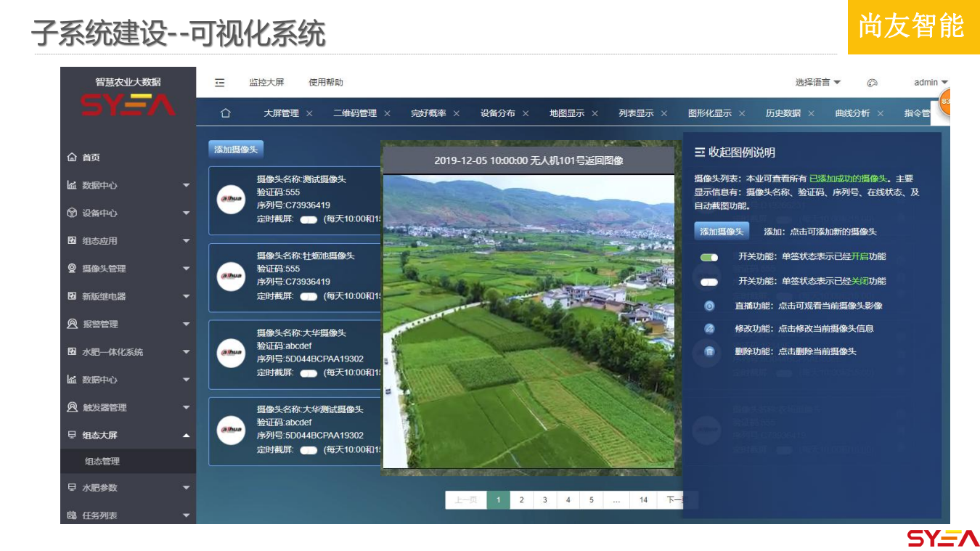Viewport: 980px width, 551px height.
Task: Close the 大屏管理 tab with its X
Action: click(309, 113)
